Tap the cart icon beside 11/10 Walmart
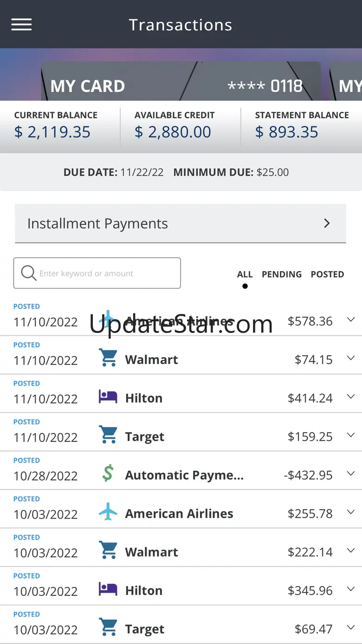This screenshot has width=362, height=644. tap(109, 358)
